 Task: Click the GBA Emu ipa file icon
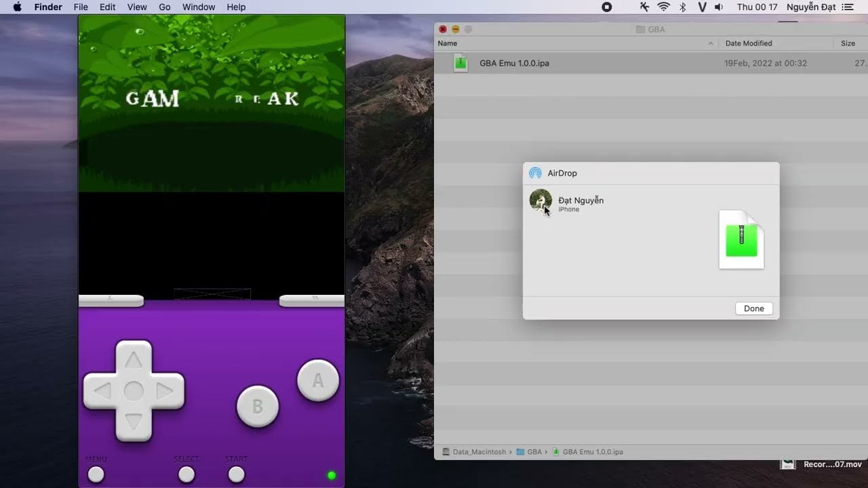pos(460,63)
